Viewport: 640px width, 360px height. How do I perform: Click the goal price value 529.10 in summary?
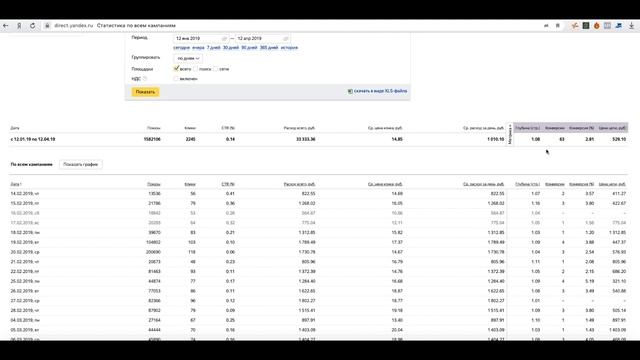pyautogui.click(x=619, y=139)
